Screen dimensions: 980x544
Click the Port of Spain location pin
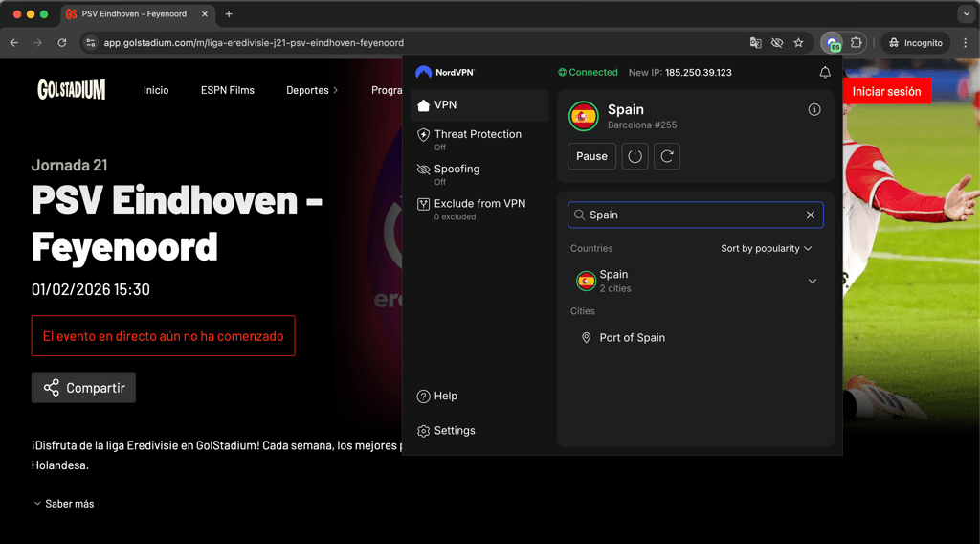pos(587,338)
